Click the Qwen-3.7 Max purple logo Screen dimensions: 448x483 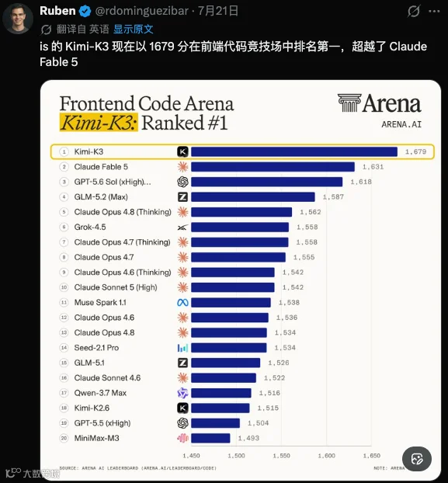[x=182, y=393]
